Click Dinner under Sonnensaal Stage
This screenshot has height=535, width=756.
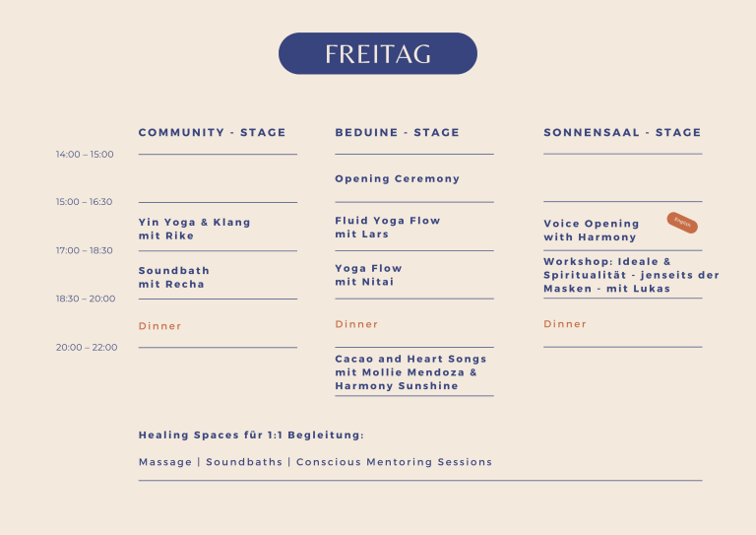tap(565, 324)
